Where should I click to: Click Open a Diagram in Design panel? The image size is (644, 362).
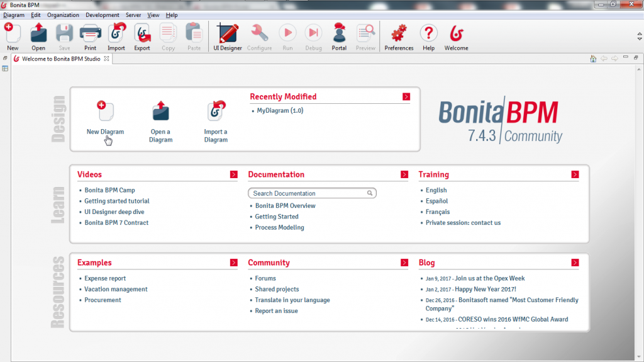pos(160,122)
